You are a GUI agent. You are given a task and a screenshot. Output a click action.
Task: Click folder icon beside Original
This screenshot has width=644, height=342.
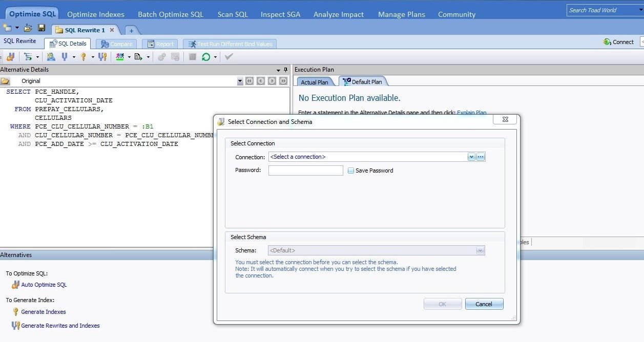pos(5,81)
